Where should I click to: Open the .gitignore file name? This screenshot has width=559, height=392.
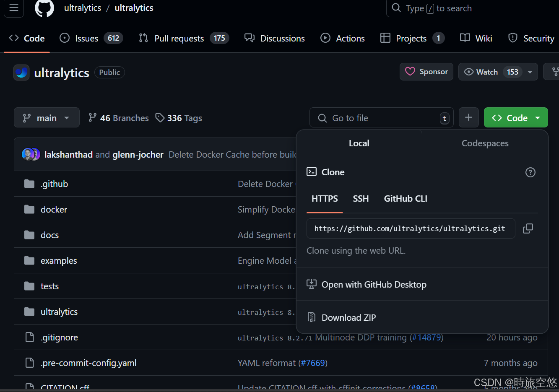pos(59,337)
